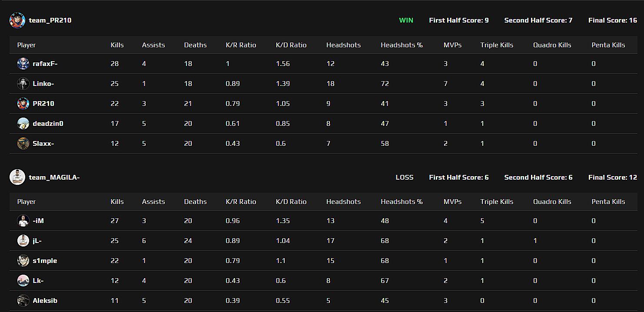Screen dimensions: 644x312
Task: Click Linko- player avatar icon
Action: pyautogui.click(x=23, y=84)
